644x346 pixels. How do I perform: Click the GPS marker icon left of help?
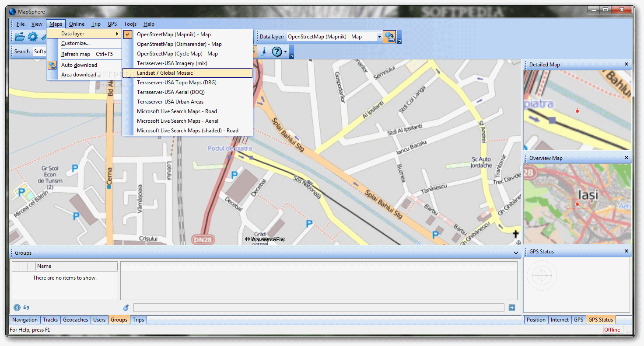pos(263,52)
